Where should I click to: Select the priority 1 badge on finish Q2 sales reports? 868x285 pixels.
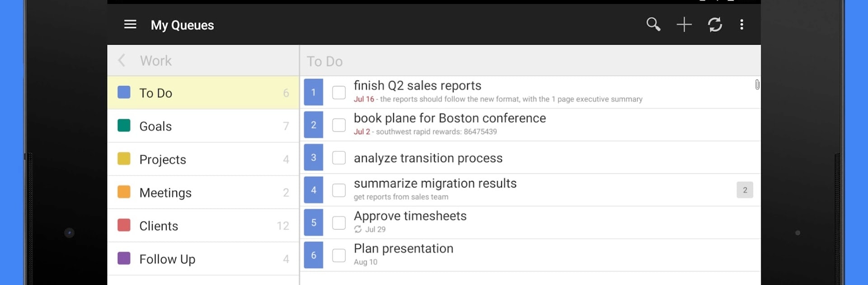[x=313, y=92]
